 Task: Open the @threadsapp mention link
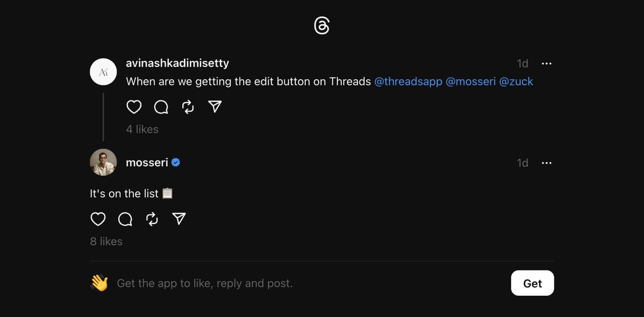tap(408, 81)
